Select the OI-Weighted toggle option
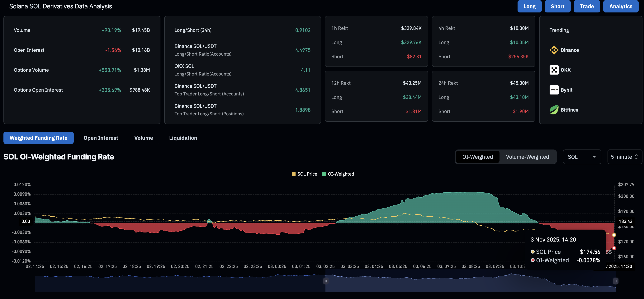The height and width of the screenshot is (299, 644). click(477, 157)
